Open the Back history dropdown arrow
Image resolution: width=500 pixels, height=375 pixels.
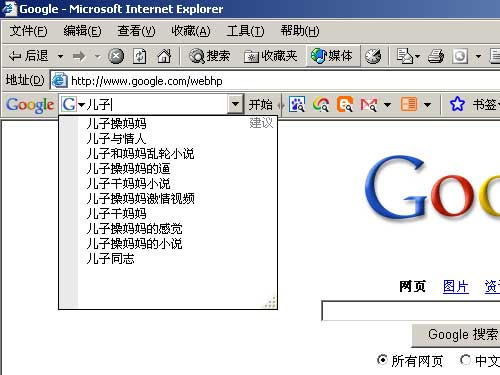[60, 56]
